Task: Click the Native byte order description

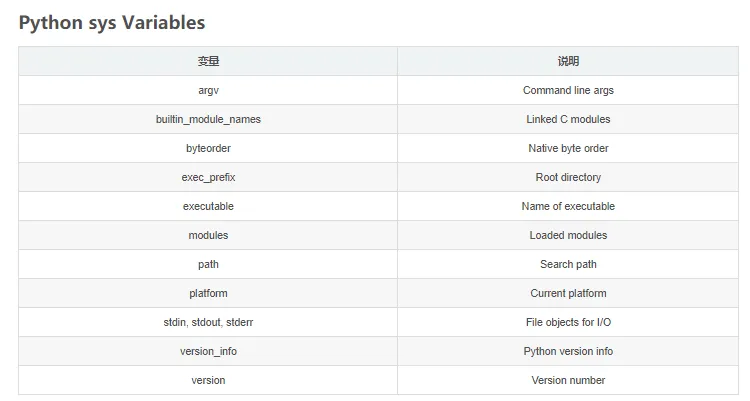Action: pos(568,148)
